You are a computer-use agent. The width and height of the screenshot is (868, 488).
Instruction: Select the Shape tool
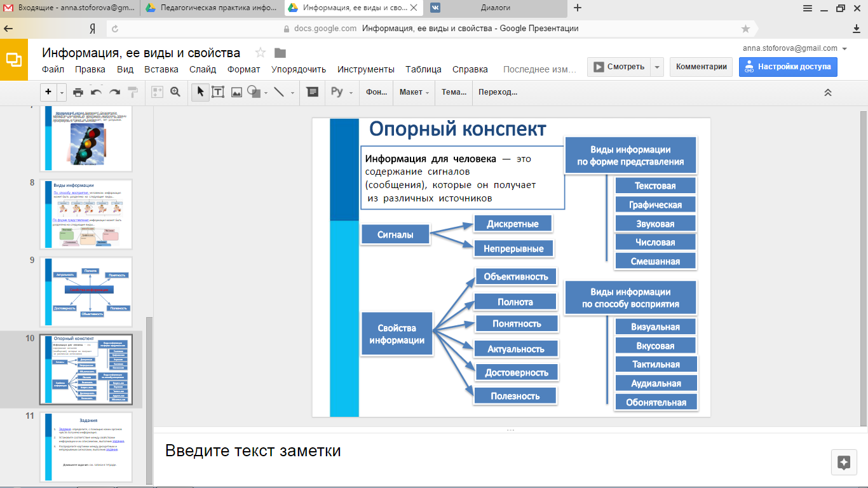pos(254,92)
